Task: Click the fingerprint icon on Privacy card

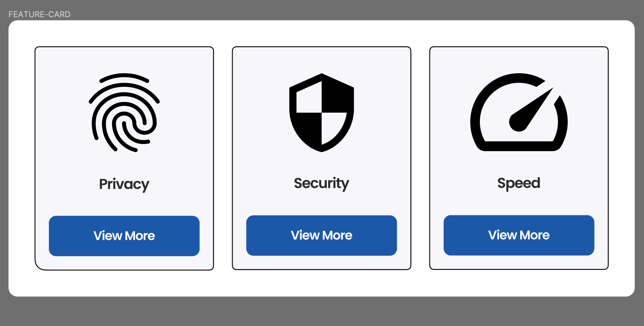Action: (x=124, y=112)
